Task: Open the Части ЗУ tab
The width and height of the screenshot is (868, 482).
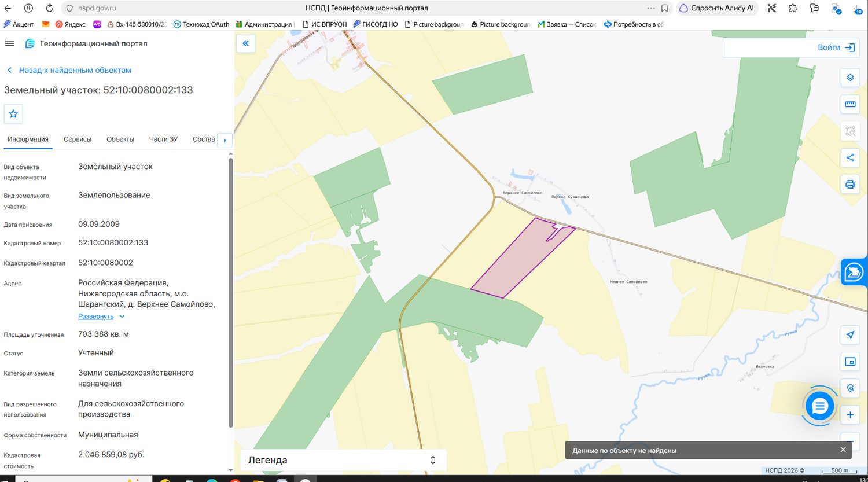Action: [x=163, y=139]
